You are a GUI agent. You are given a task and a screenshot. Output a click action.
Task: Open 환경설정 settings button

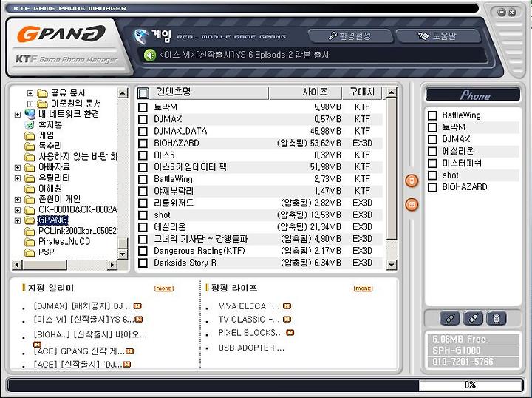tap(350, 36)
